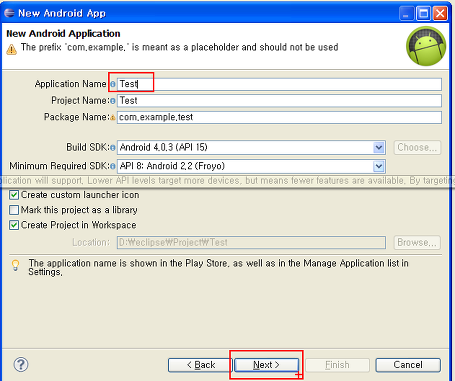Screen dimensions: 455x381
Task: Click the Package Name text field
Action: [x=279, y=117]
